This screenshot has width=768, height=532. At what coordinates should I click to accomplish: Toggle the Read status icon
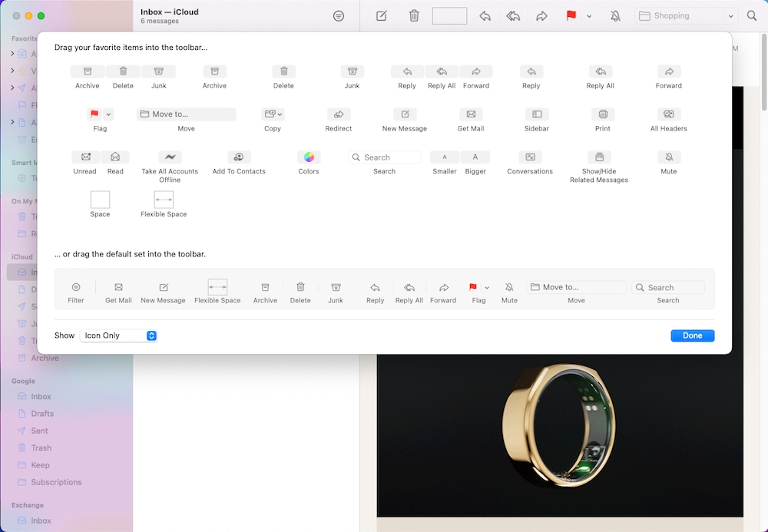pyautogui.click(x=115, y=157)
